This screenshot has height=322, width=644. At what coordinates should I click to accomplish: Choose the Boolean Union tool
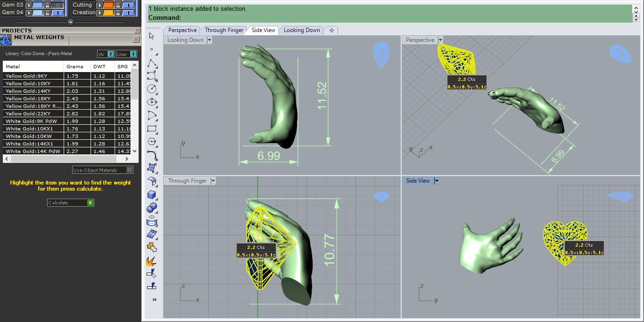151,208
